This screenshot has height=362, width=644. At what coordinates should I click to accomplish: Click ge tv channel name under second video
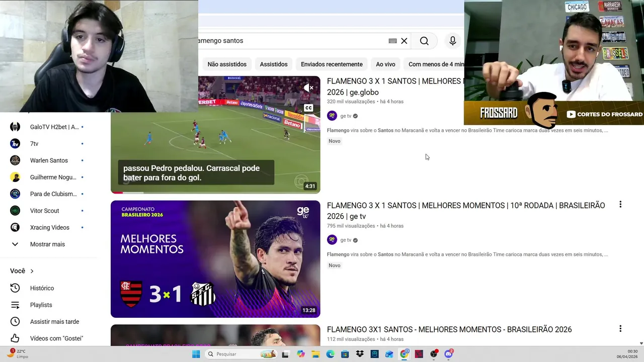coord(346,240)
